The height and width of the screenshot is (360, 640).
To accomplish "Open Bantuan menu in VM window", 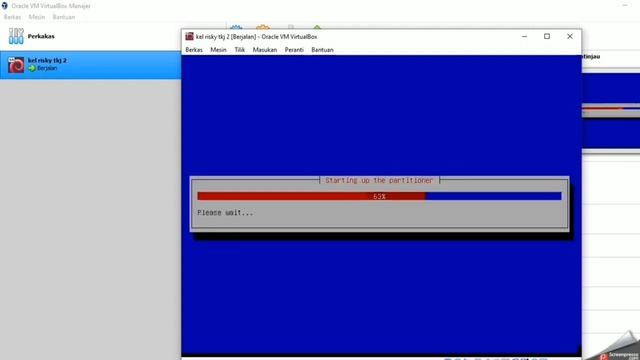I will click(322, 50).
